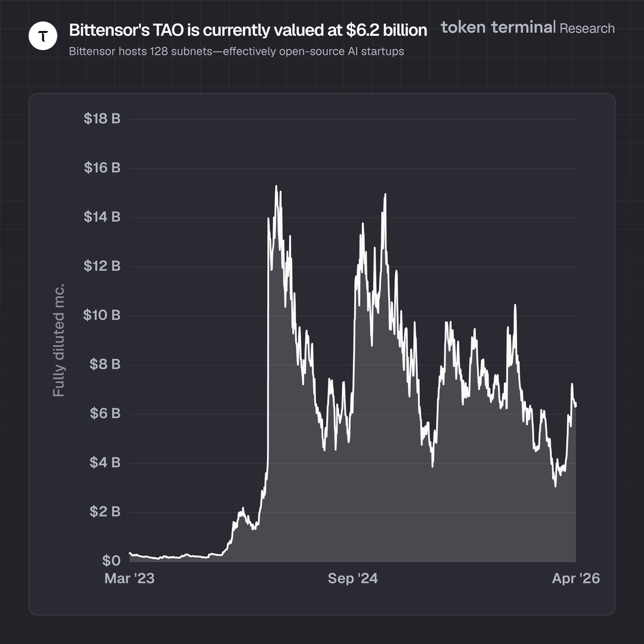The image size is (644, 644).
Task: Click the subtitle mentioning 128 subnets
Action: pos(236,51)
